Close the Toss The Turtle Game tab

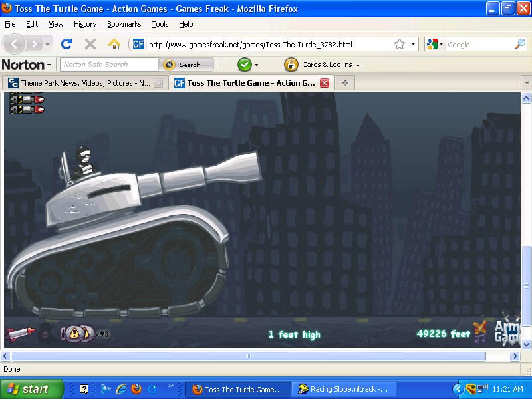pos(325,83)
